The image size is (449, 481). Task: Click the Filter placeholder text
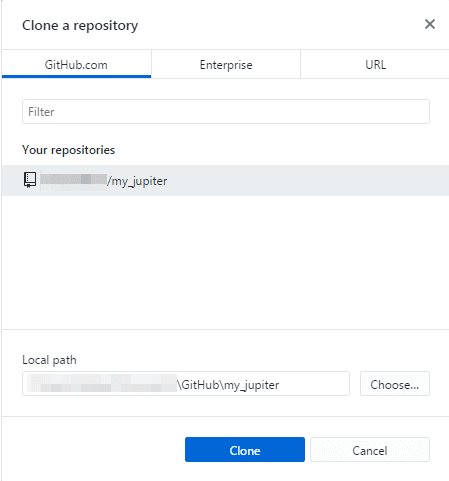click(x=41, y=112)
